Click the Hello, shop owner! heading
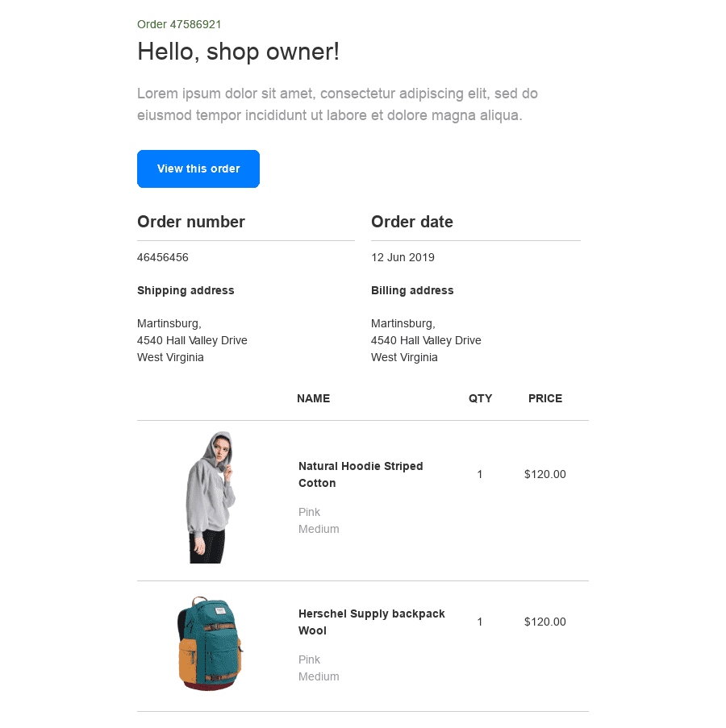 pos(238,51)
